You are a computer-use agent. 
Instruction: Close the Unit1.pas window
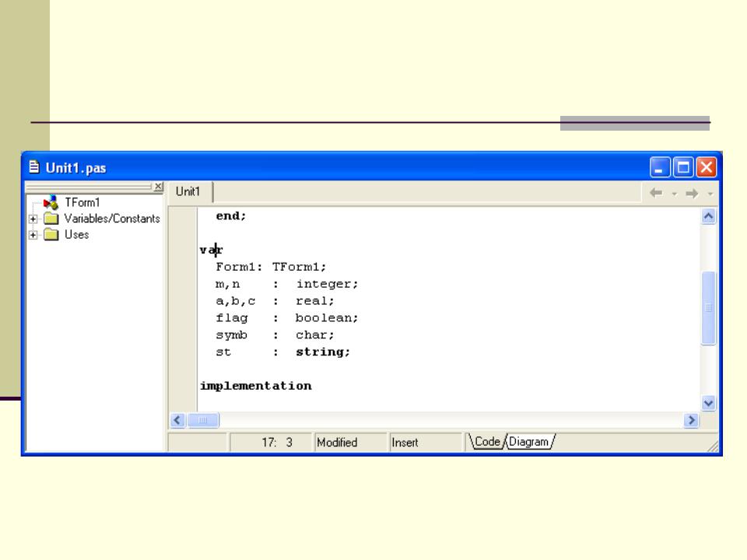[706, 167]
